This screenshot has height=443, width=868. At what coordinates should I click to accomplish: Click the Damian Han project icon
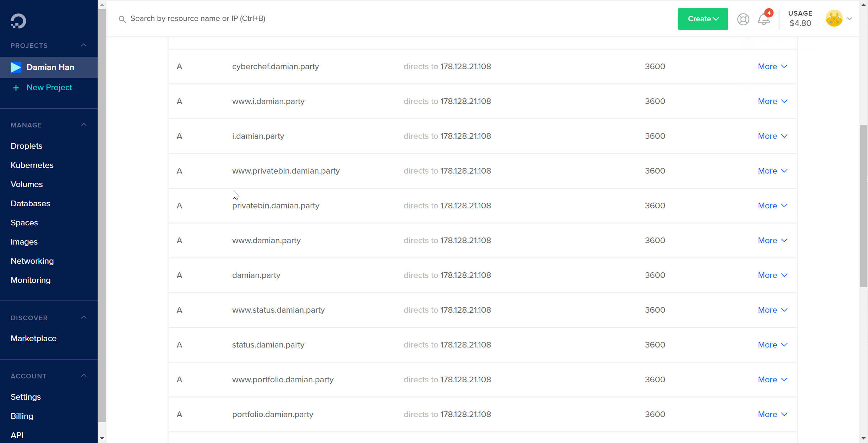pyautogui.click(x=16, y=67)
